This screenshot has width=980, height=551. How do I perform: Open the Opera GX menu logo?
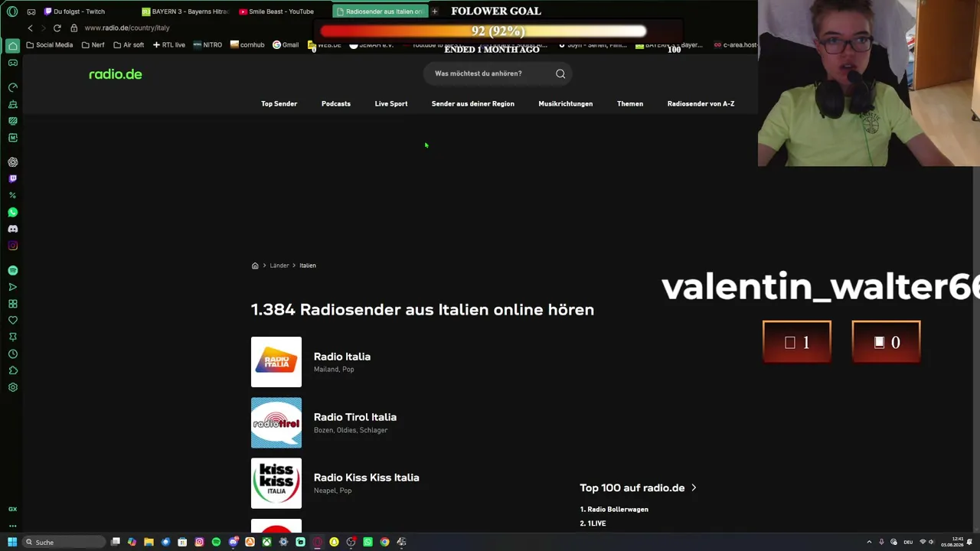coord(12,11)
